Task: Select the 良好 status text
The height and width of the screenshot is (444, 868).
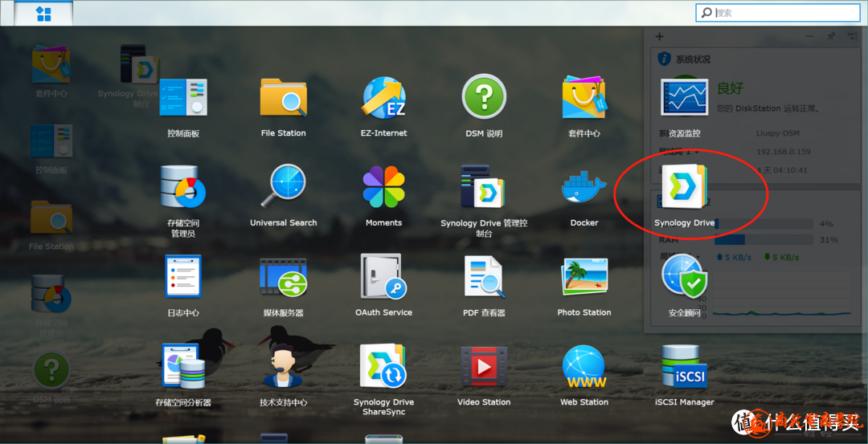Action: pos(730,88)
